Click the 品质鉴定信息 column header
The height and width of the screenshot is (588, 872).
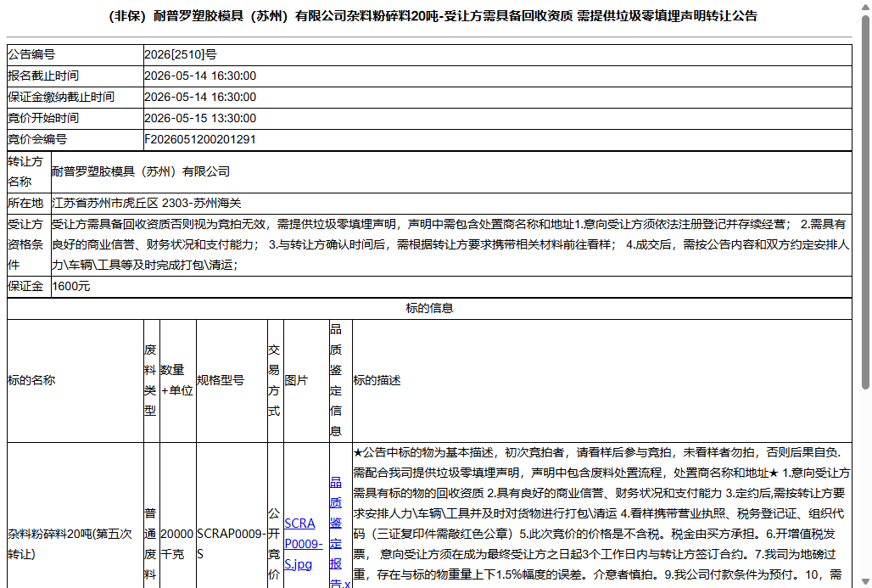(x=340, y=380)
